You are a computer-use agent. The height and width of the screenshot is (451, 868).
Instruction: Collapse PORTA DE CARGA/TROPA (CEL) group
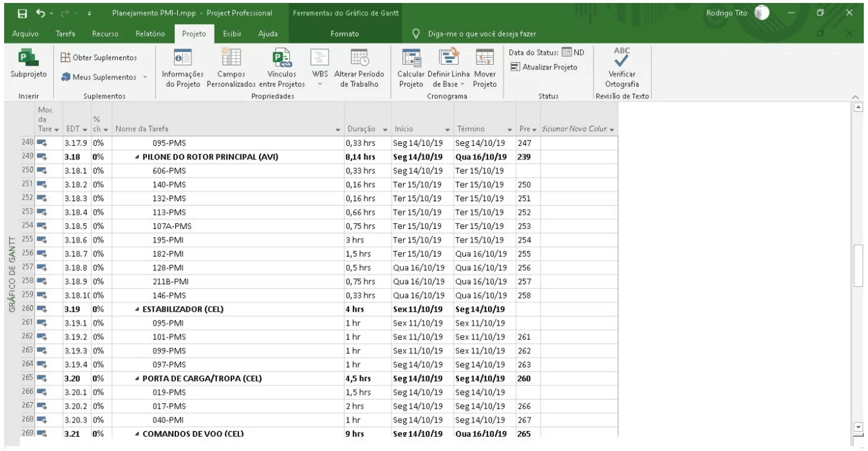[137, 378]
